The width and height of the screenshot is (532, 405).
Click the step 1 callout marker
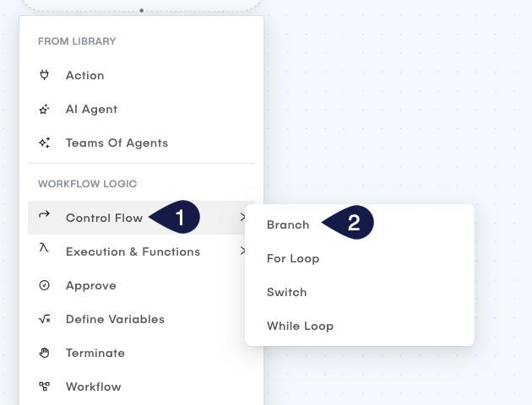coord(177,218)
